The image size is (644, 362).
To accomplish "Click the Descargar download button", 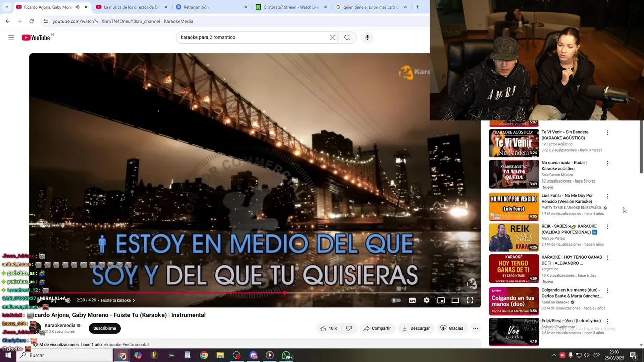I will click(416, 328).
